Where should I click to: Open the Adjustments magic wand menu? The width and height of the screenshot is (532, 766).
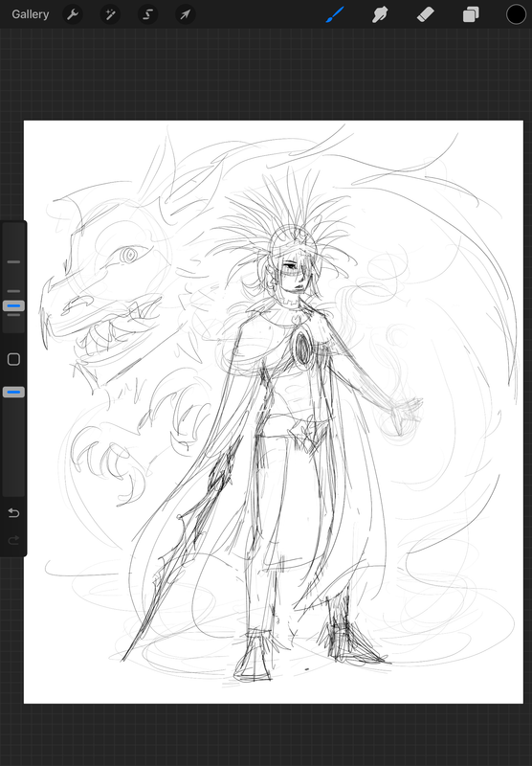pos(110,14)
